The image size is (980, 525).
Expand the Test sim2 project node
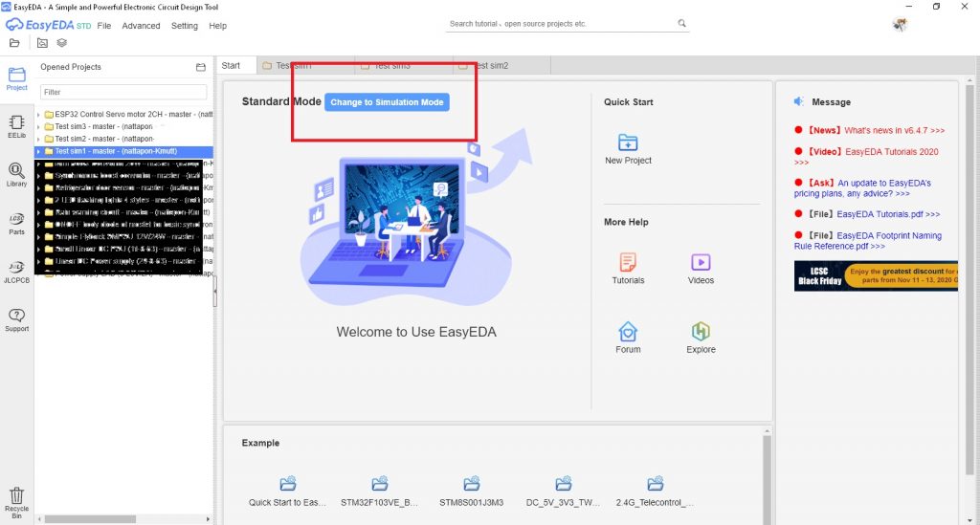tap(38, 140)
